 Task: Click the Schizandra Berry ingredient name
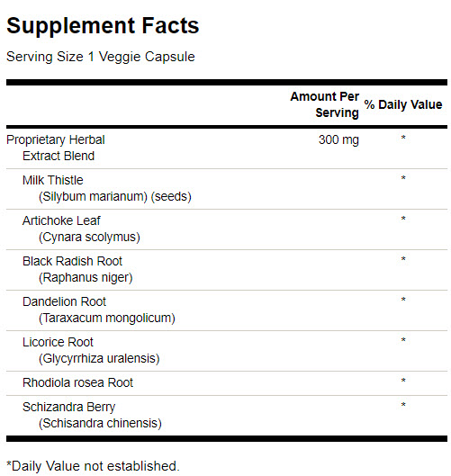69,408
